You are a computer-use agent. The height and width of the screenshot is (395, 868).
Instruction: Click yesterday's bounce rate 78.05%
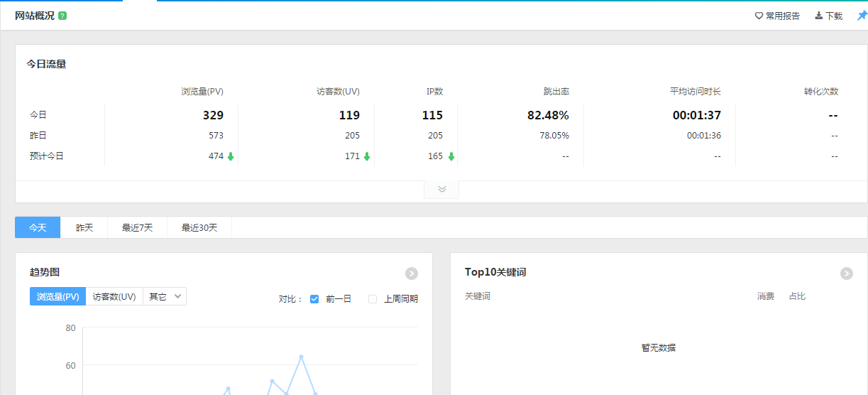click(554, 136)
